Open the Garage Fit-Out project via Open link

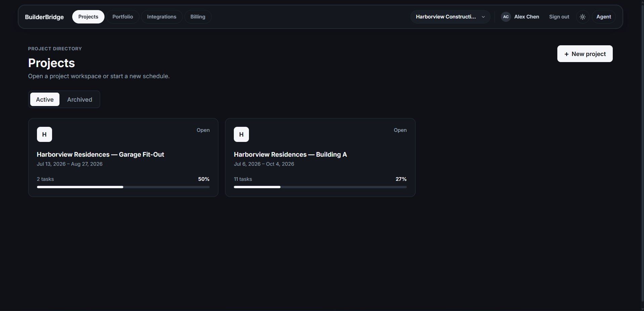[x=203, y=130]
